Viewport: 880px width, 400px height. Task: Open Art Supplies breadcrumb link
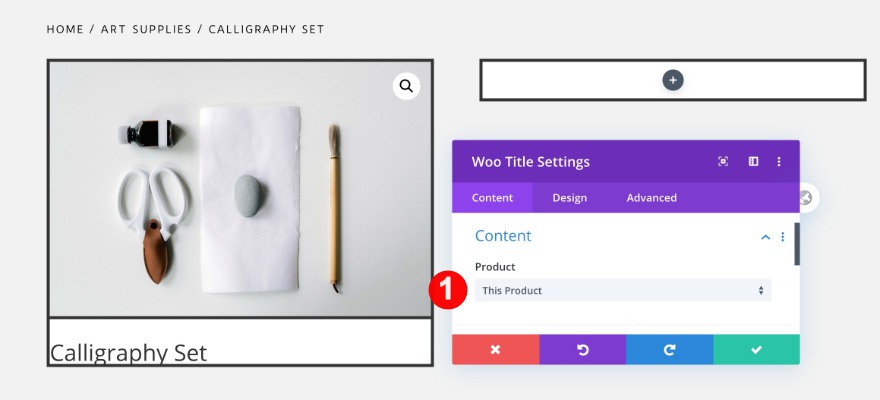tap(146, 29)
